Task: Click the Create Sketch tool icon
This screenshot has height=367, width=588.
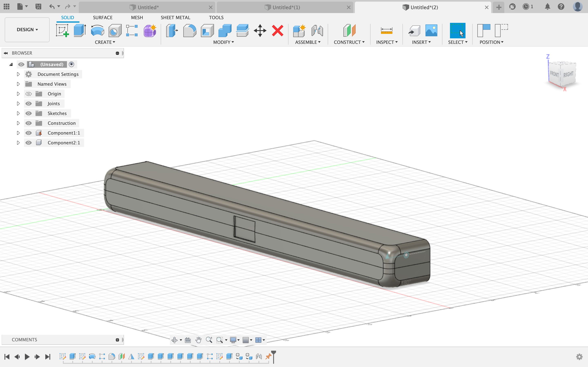Action: click(62, 31)
